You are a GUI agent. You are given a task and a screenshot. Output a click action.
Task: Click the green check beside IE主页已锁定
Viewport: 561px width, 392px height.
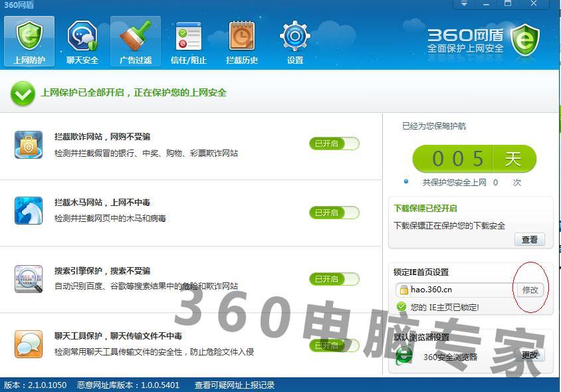coord(401,306)
